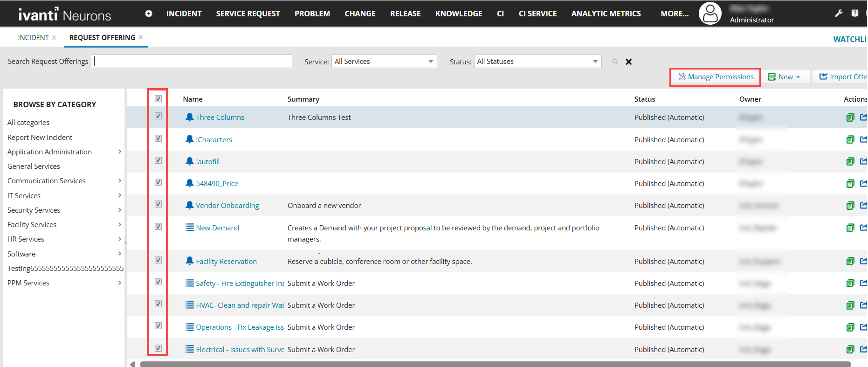Click the plus icon before INCIDENT menu
This screenshot has height=367, width=868.
[149, 14]
